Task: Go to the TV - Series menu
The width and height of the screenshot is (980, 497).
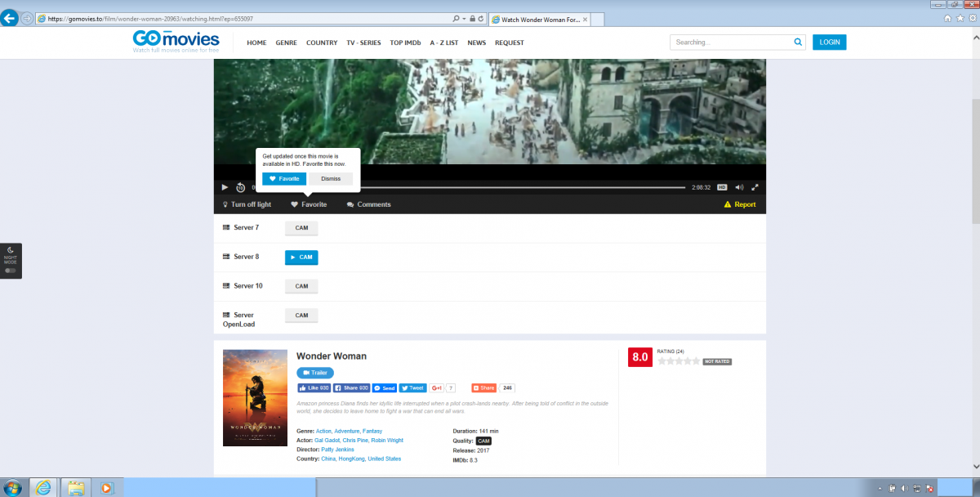Action: coord(363,43)
